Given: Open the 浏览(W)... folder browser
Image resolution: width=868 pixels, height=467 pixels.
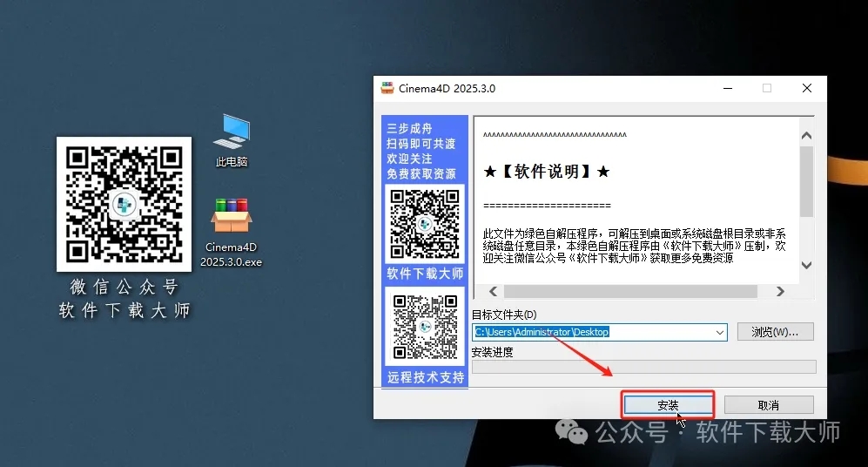Looking at the screenshot, I should [775, 332].
